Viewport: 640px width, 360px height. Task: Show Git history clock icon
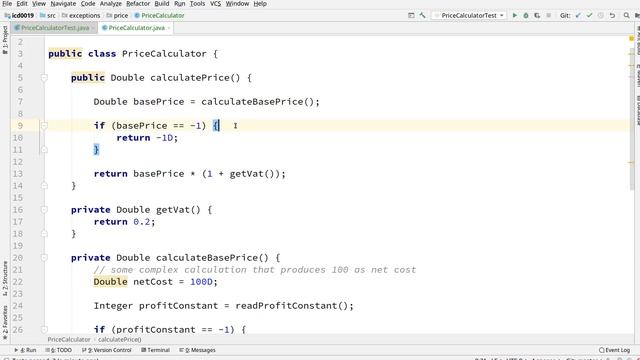point(601,16)
